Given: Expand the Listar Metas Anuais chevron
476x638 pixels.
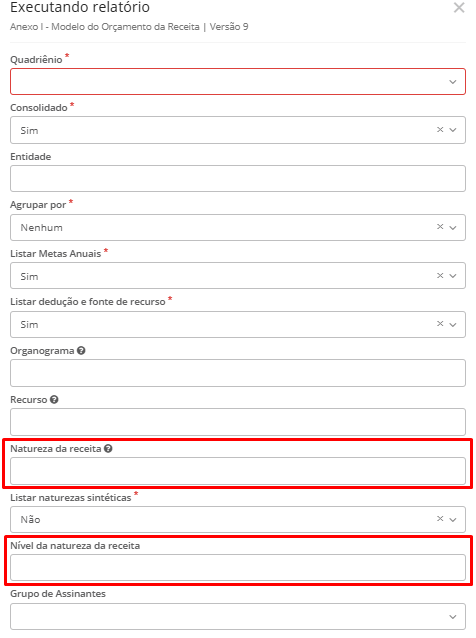Looking at the screenshot, I should coord(453,276).
